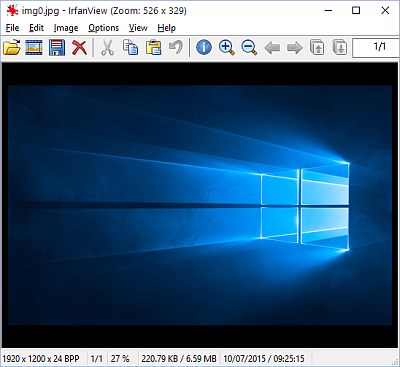Image resolution: width=400 pixels, height=367 pixels.
Task: Click the 1/1 status bar entry
Action: coord(97,359)
